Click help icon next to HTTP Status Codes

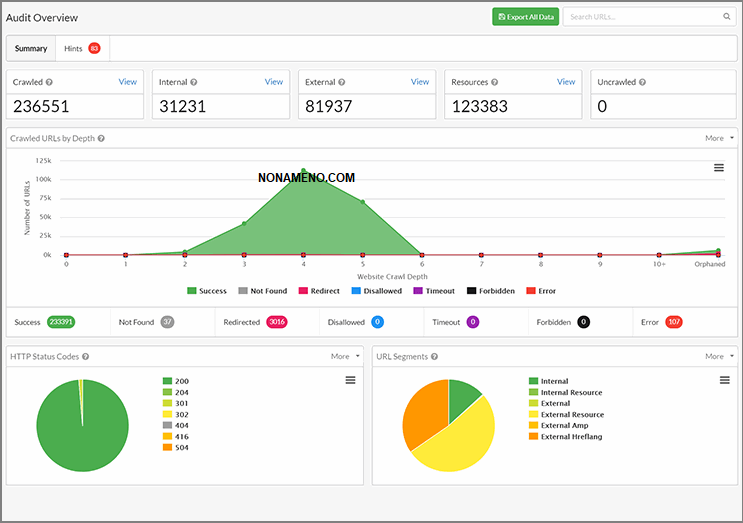click(85, 356)
